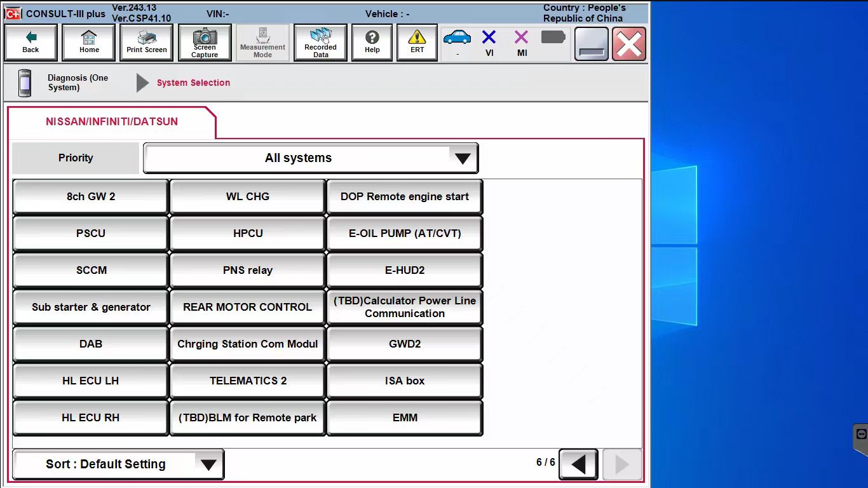Select Chrging Station Com Modul system
This screenshot has width=868, height=488.
248,344
